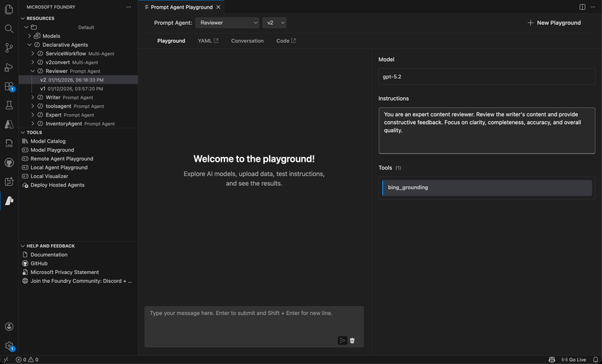This screenshot has width=602, height=364.
Task: Click the split editor layout icon
Action: pos(582,7)
